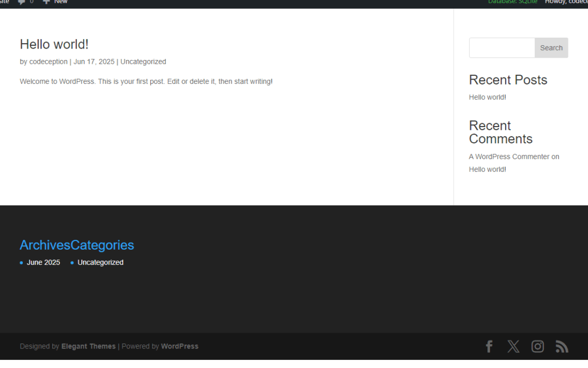Open the RSS feed footer icon
Image resolution: width=588 pixels, height=368 pixels.
pos(562,346)
